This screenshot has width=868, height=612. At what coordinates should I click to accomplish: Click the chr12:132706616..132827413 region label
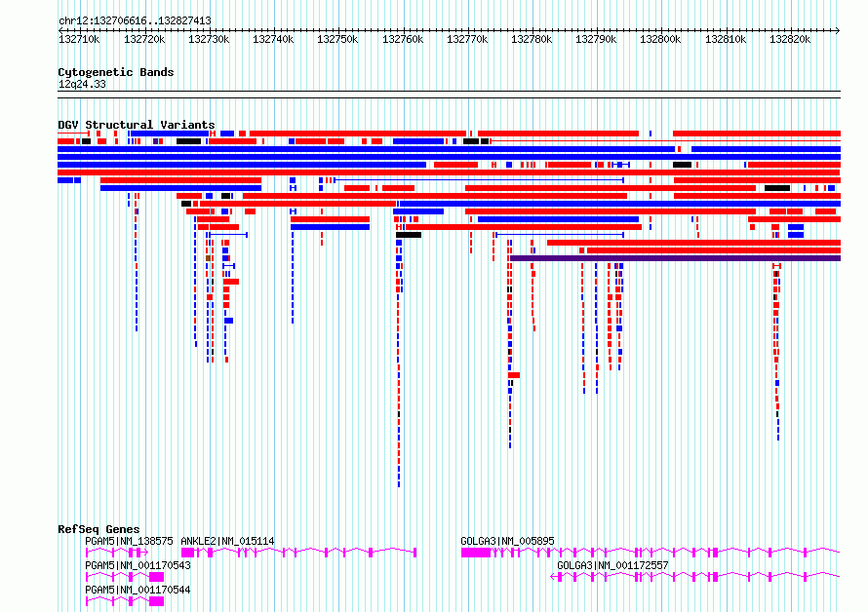(x=135, y=20)
